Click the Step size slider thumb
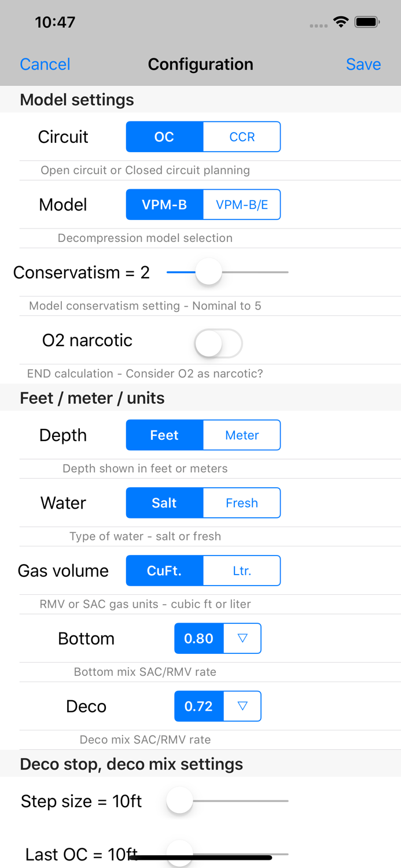This screenshot has height=868, width=401. click(x=180, y=801)
